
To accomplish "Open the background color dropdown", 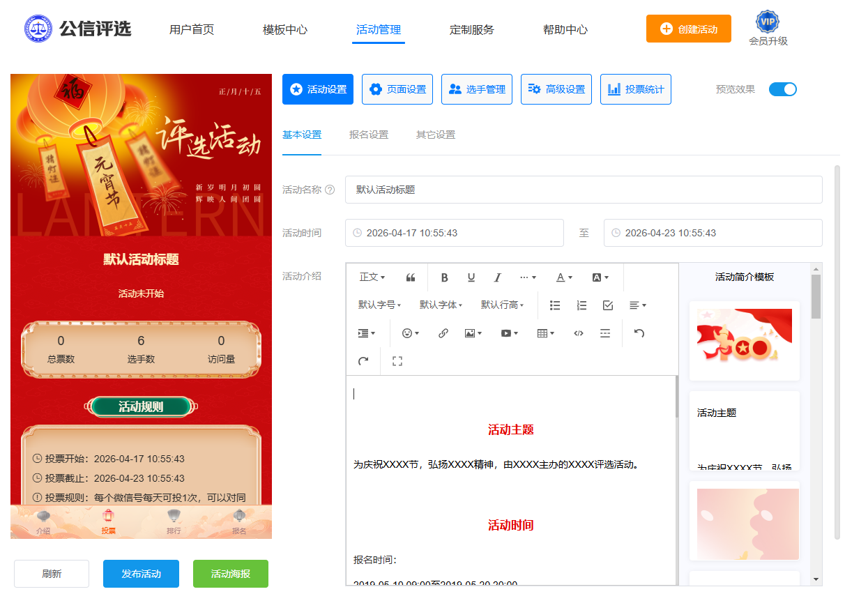I will pyautogui.click(x=600, y=277).
